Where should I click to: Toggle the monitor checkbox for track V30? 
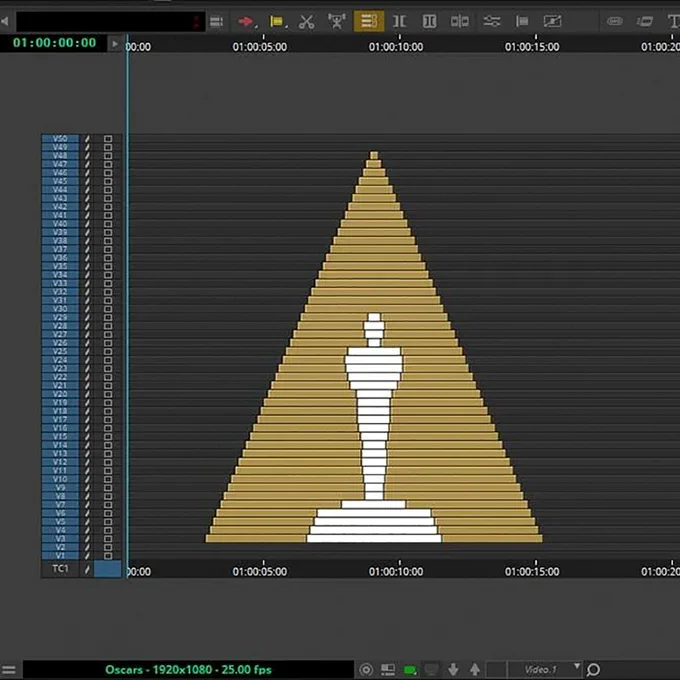click(108, 309)
